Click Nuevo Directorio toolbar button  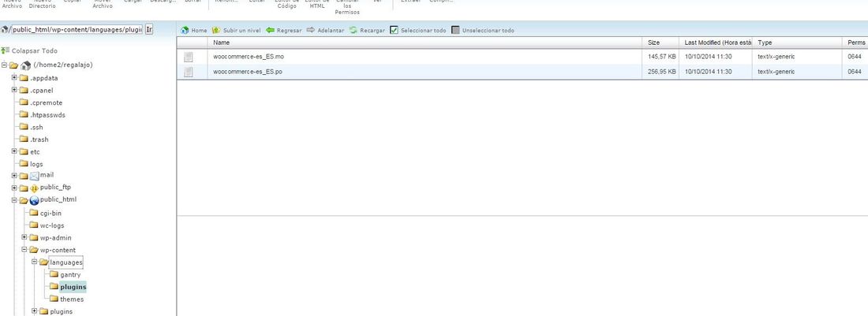click(42, 5)
